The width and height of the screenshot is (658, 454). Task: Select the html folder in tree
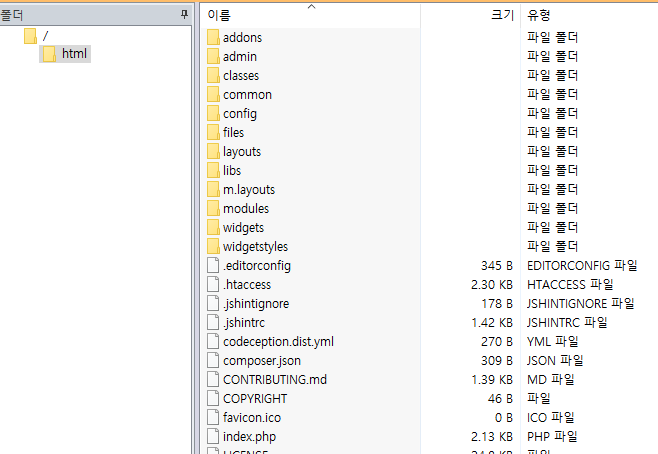click(x=74, y=53)
